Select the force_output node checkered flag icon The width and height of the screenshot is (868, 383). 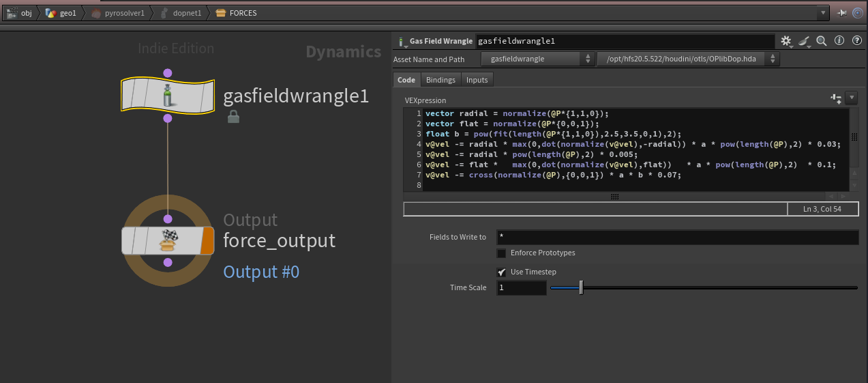coord(168,240)
